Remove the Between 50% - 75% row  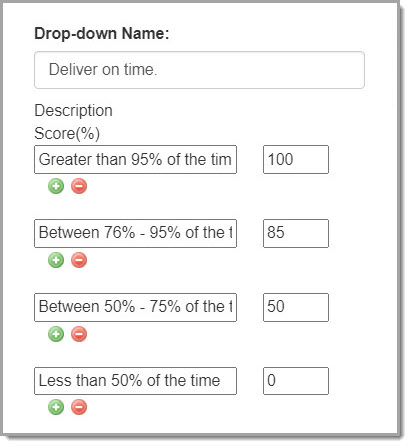[79, 334]
